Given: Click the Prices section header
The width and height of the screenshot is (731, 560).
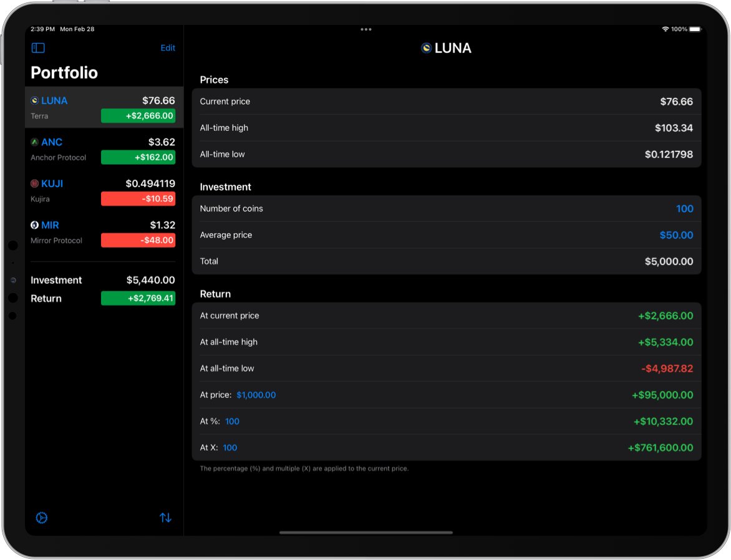Looking at the screenshot, I should pos(214,80).
